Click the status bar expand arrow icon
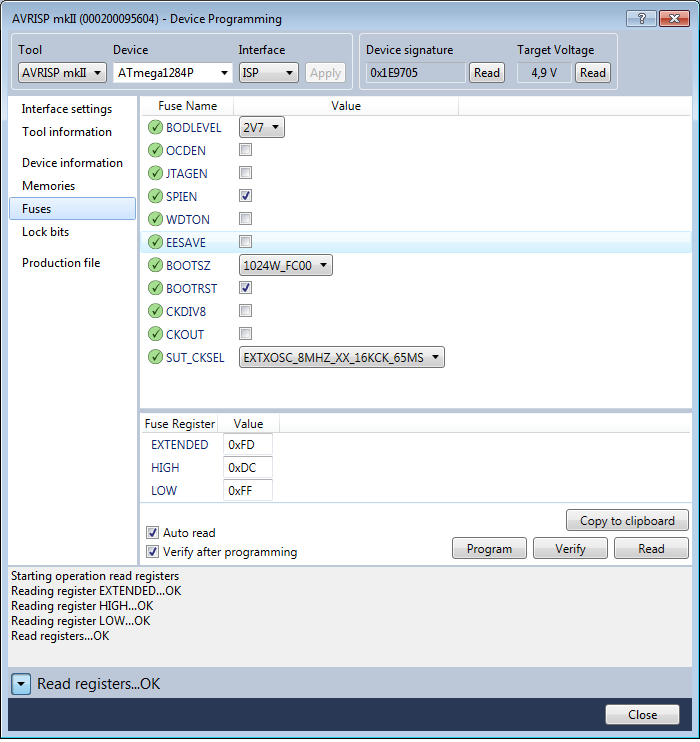Screen dimensions: 700x742 click(22, 684)
